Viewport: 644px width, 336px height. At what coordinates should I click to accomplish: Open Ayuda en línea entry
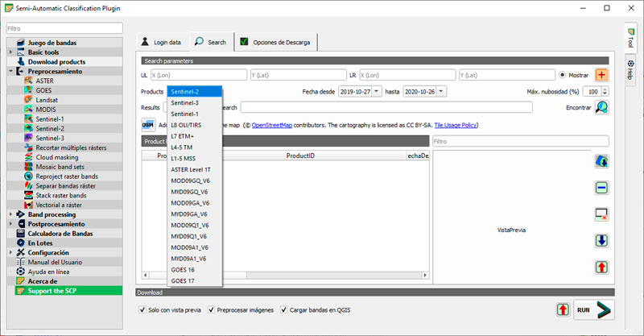click(48, 272)
